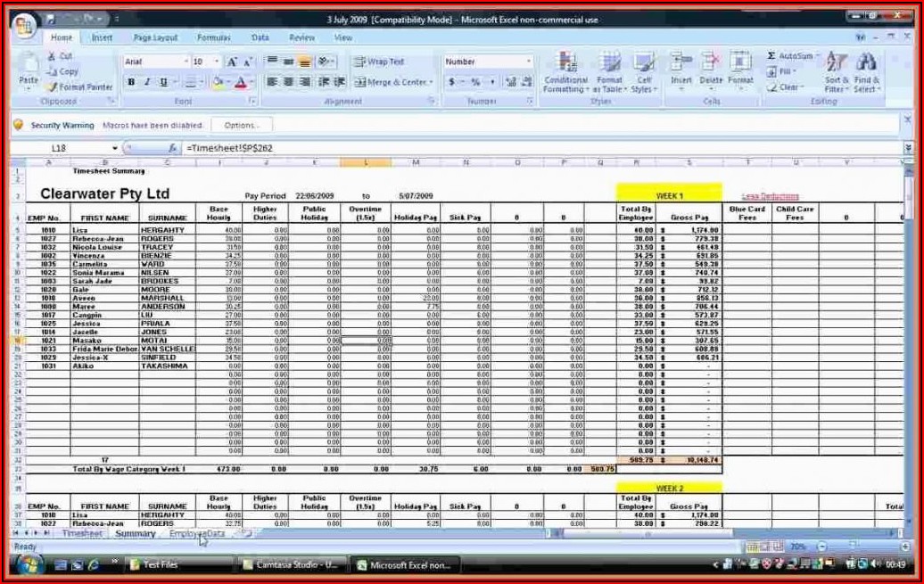Viewport: 924px width, 584px height.
Task: Open the font name dropdown showing Arial
Action: point(186,62)
